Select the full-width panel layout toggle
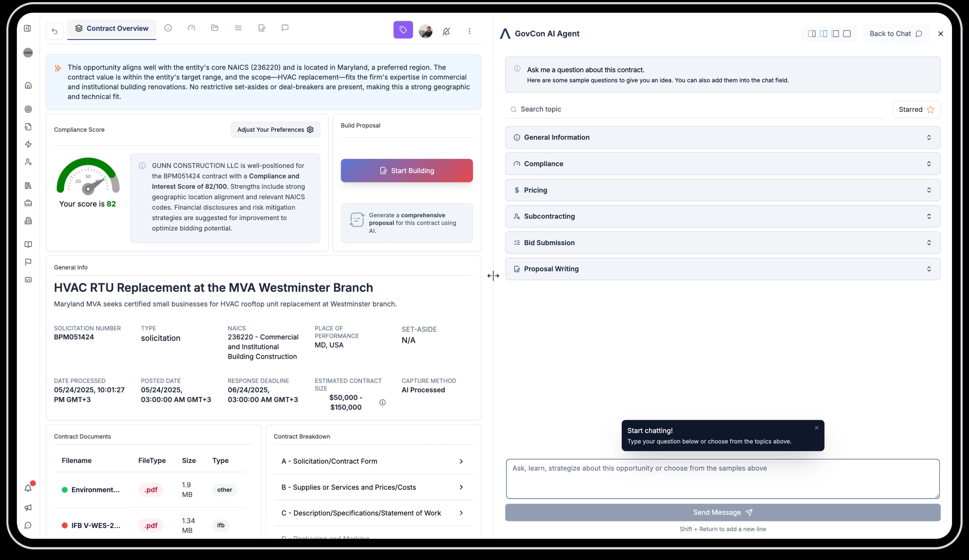 point(847,33)
